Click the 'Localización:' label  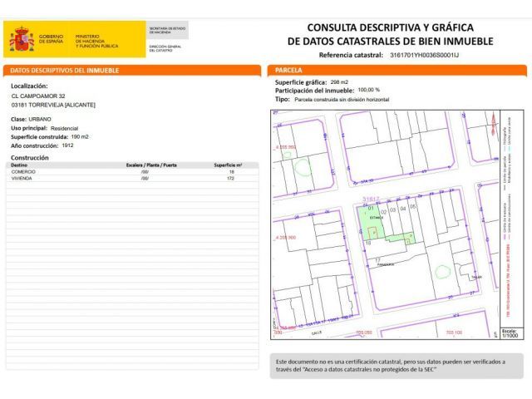tap(29, 86)
